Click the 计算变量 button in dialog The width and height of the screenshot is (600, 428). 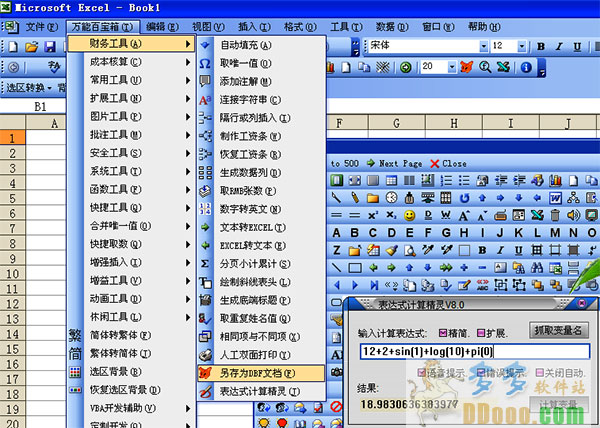coord(558,404)
